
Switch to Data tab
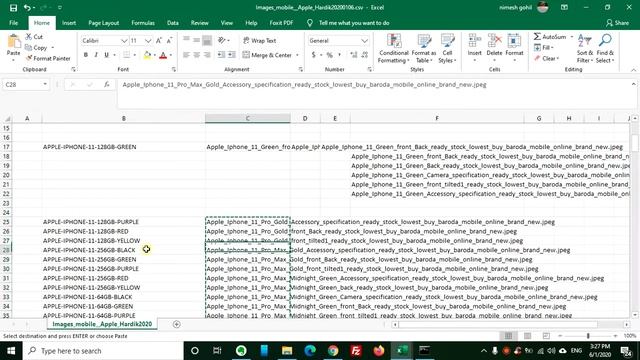point(173,23)
